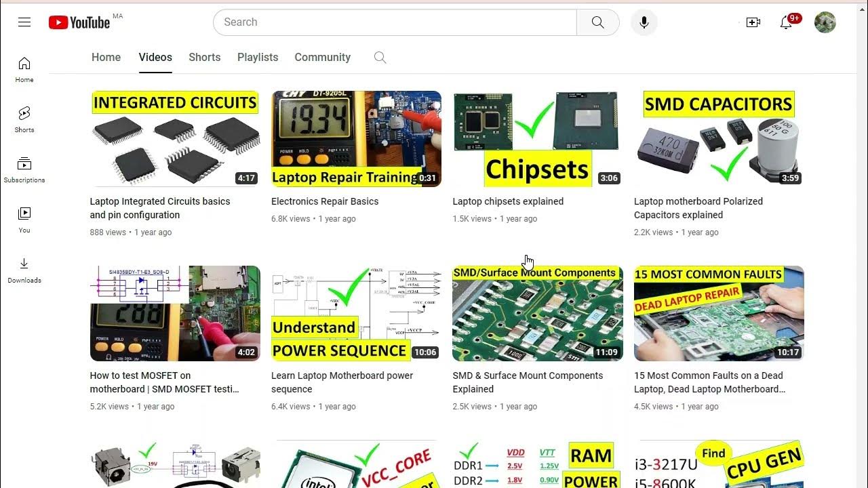Switch to channel Shorts tab
This screenshot has height=488, width=868.
(204, 58)
